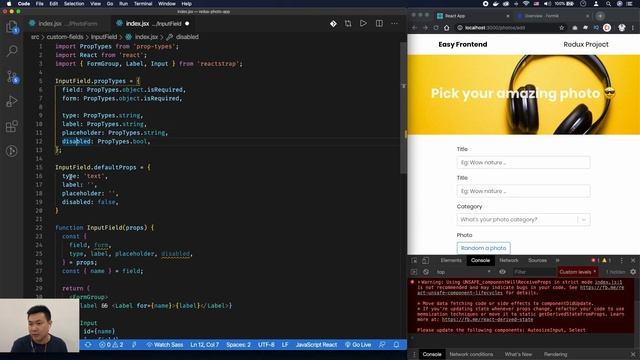Open the category select dropdown arrow
640x360 pixels.
[x=584, y=220]
